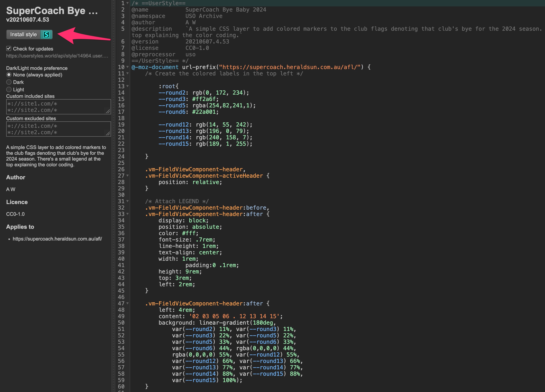Click the style description paragraph in sidebar
Screen dimensions: 545x392
click(x=56, y=156)
